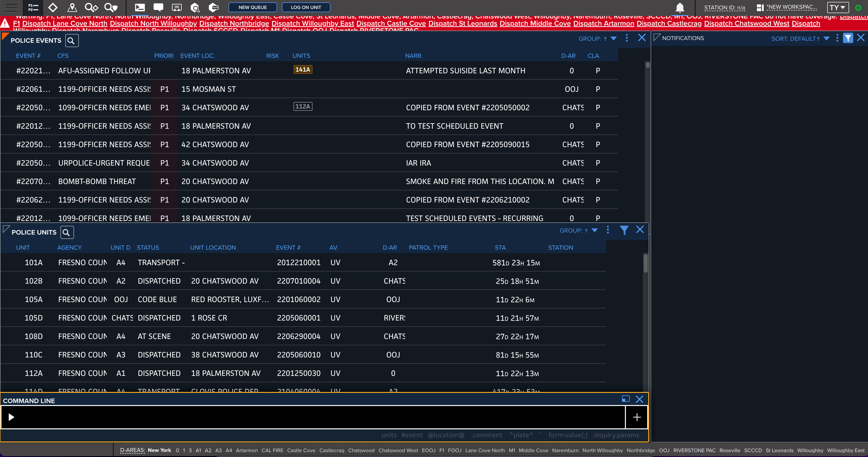Toggle the Police Units filter funnel
868x457 pixels.
point(624,230)
